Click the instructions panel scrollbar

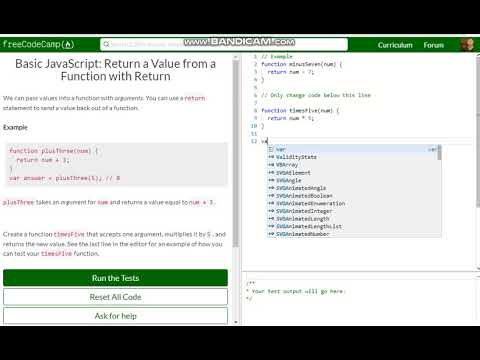(236, 153)
